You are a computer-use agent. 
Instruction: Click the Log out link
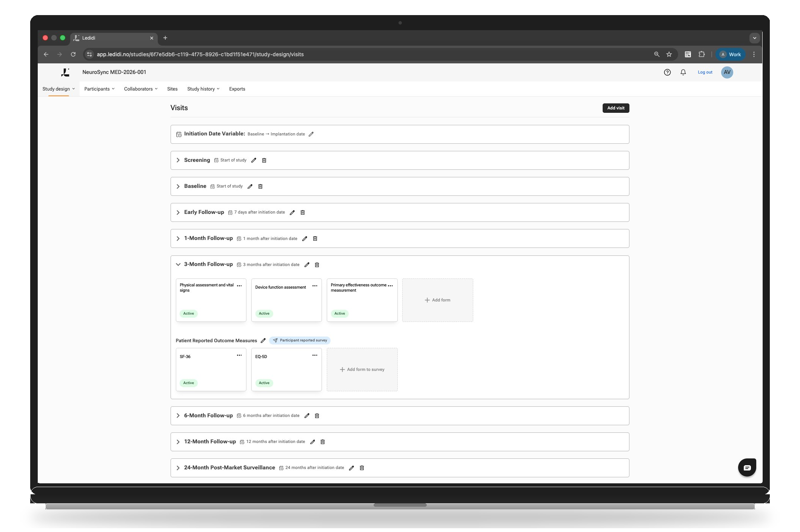click(x=705, y=72)
